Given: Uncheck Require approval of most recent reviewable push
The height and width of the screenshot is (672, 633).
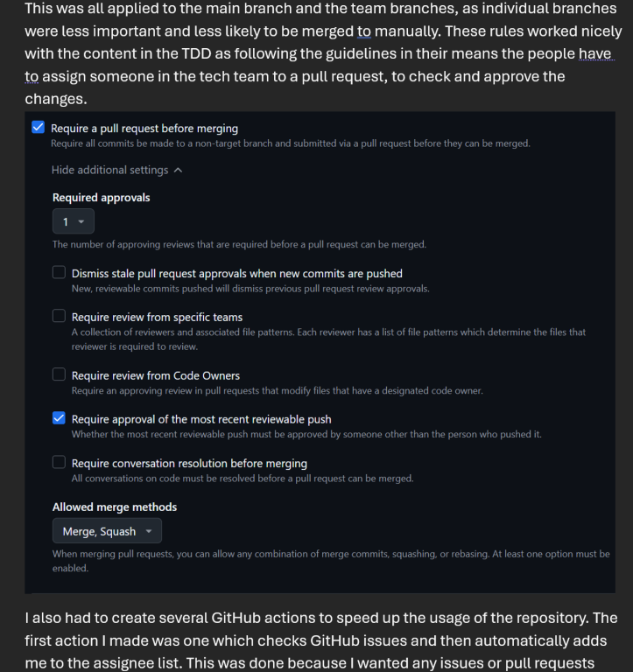Looking at the screenshot, I should 59,418.
